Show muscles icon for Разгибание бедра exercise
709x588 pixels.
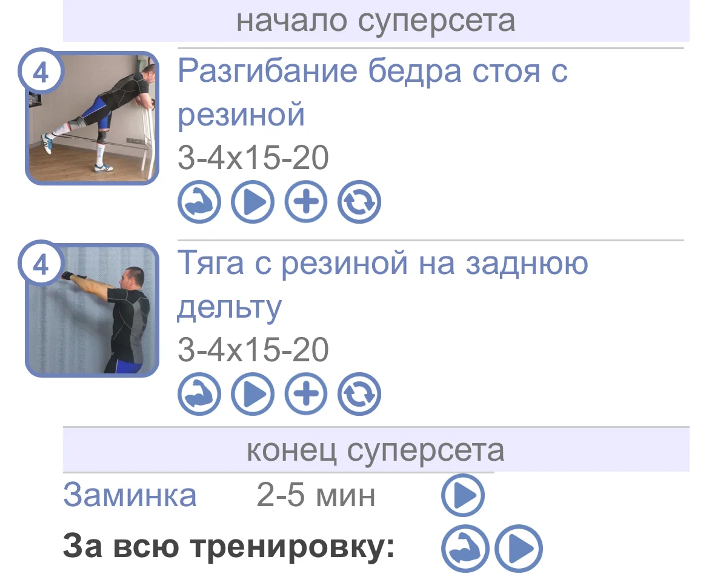pyautogui.click(x=199, y=202)
